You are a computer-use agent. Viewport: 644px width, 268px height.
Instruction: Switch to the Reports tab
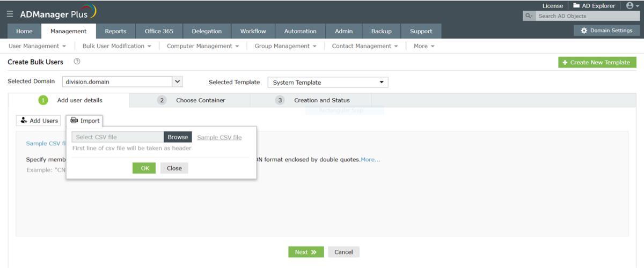(115, 31)
